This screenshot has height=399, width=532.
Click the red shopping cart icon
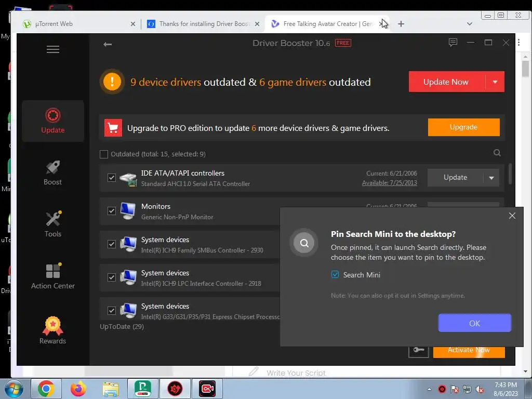[113, 128]
